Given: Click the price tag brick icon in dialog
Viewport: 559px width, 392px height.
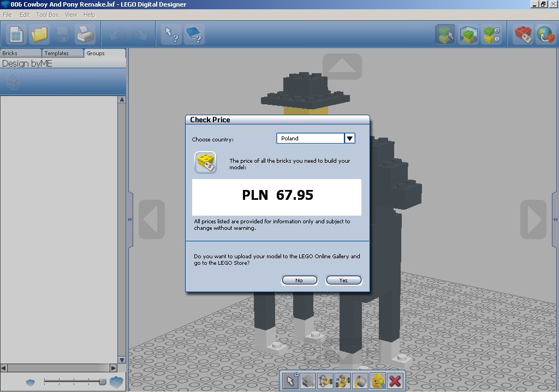Looking at the screenshot, I should pyautogui.click(x=205, y=162).
